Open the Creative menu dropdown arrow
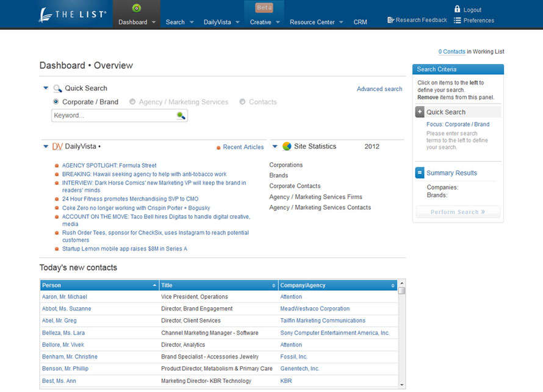This screenshot has width=543, height=392. [278, 22]
